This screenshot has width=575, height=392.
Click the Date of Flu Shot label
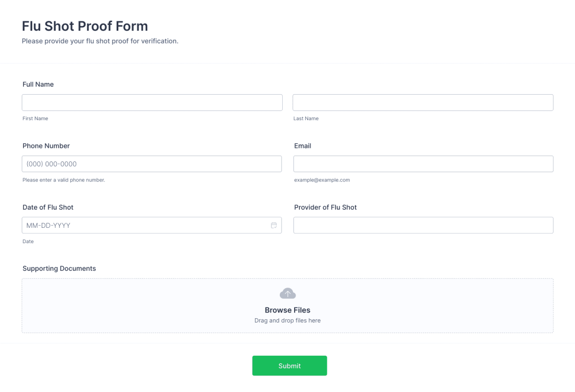point(48,207)
